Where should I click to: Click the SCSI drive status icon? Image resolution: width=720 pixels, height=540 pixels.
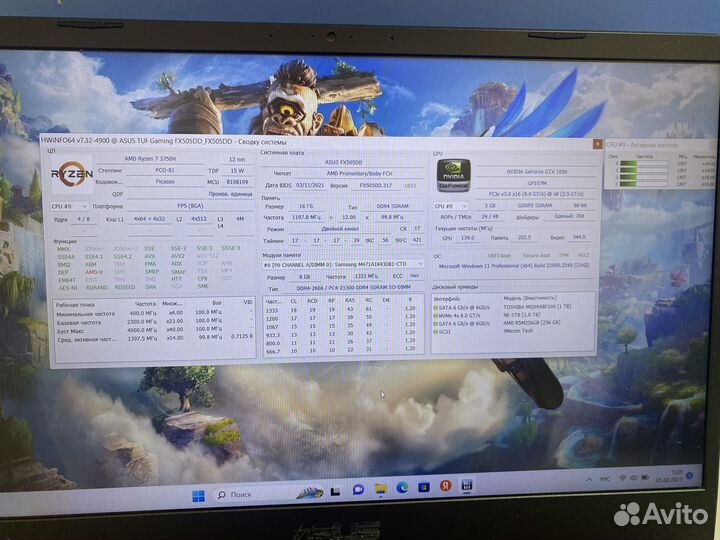(435, 332)
